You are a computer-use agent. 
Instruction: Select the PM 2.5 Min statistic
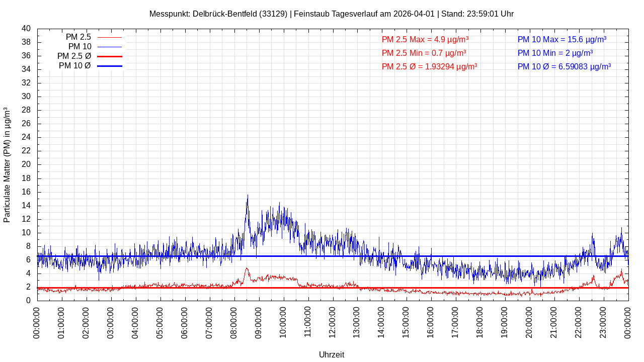[424, 53]
